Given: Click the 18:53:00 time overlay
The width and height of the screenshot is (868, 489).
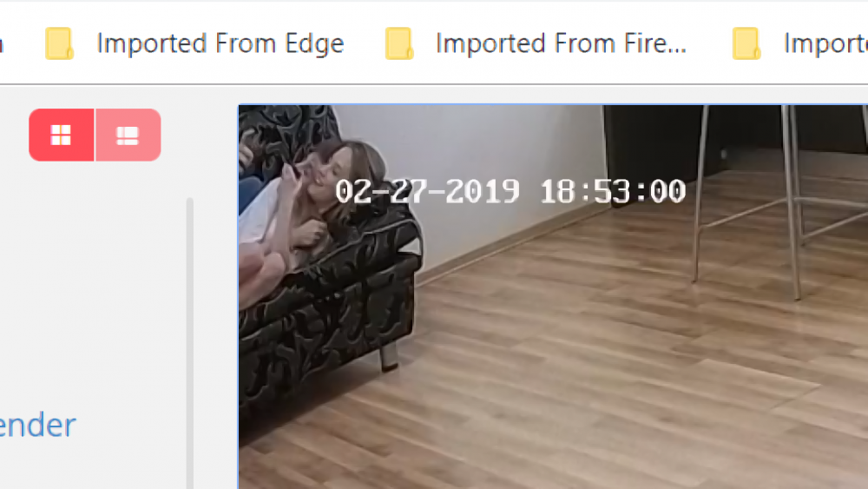Looking at the screenshot, I should 613,192.
